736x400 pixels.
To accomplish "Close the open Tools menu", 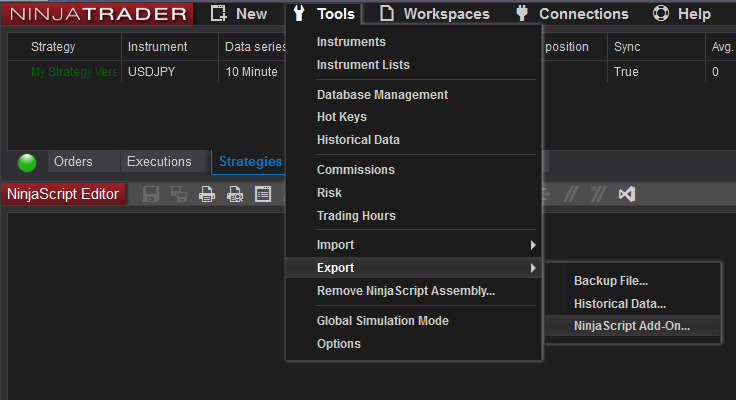I will click(x=324, y=14).
